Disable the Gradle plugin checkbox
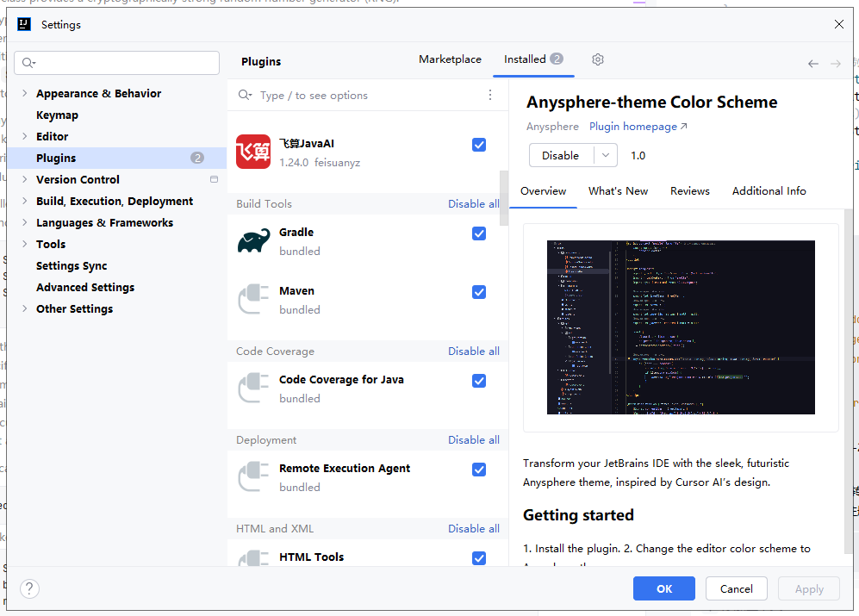859x616 pixels. (479, 233)
